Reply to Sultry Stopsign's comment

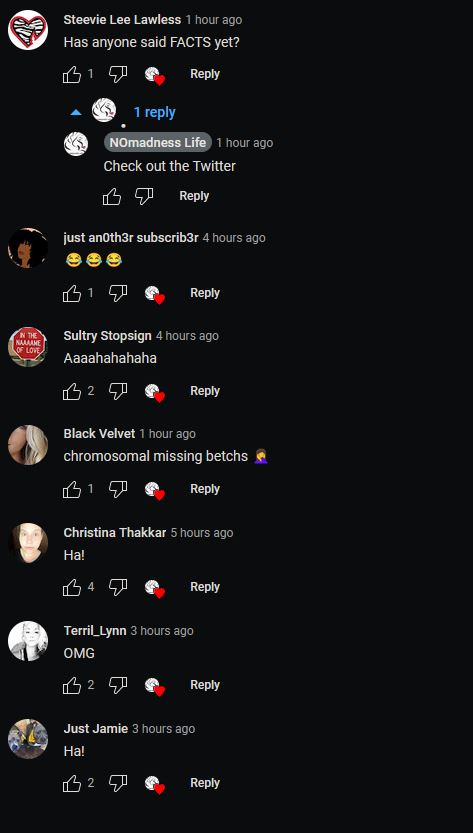(x=205, y=390)
